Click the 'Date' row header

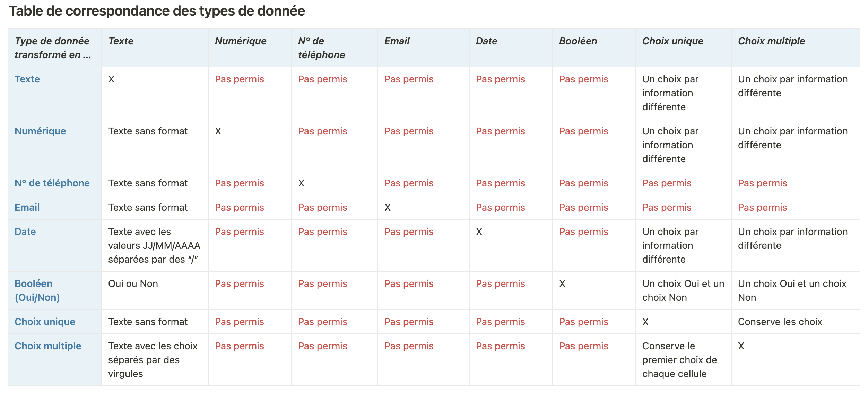(x=25, y=232)
